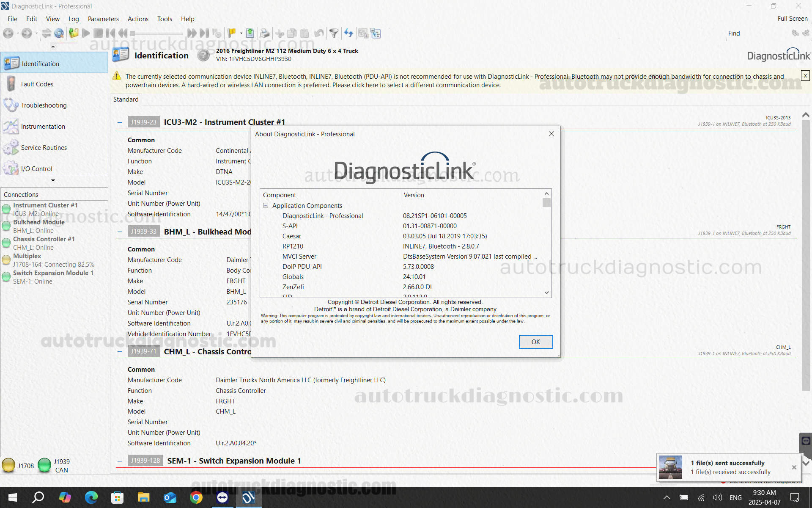Open the Instrumentation panel
Viewport: 812px width, 508px height.
[x=43, y=126]
